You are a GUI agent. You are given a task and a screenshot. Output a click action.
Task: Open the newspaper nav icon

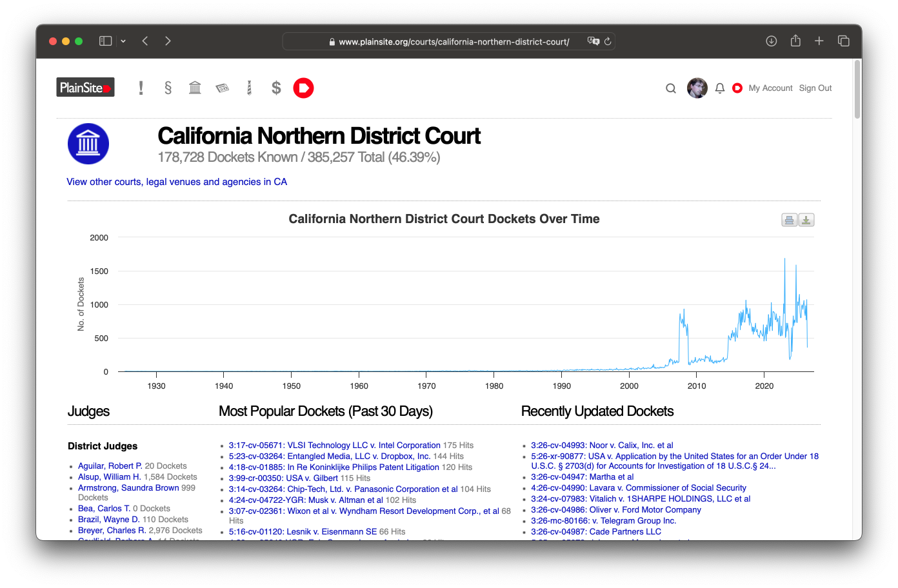[223, 88]
